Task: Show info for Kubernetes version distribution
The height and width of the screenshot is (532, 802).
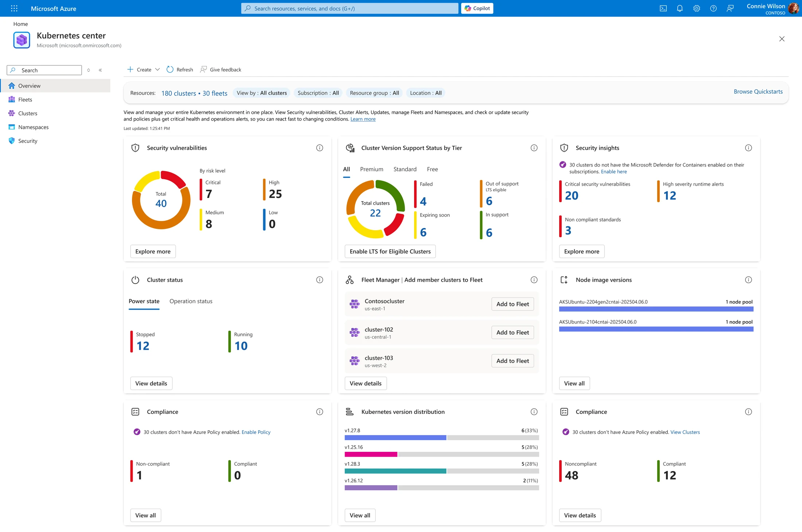Action: tap(534, 411)
